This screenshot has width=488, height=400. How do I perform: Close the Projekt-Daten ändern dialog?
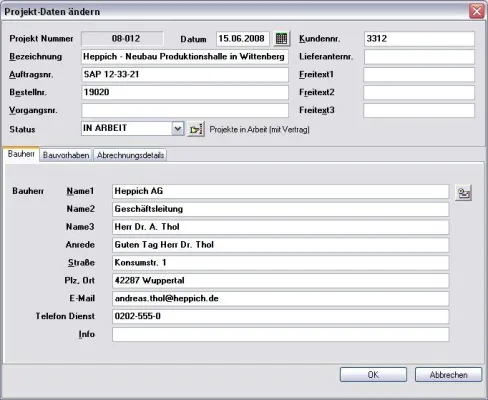coord(477,11)
